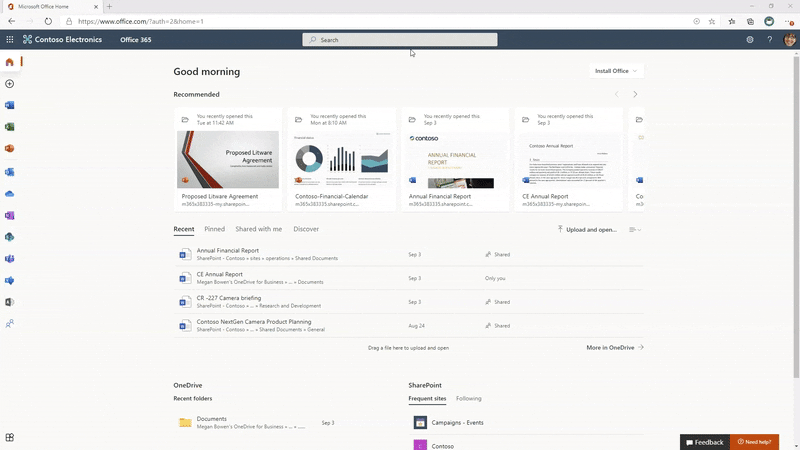Go to Home in the left rail

10,62
